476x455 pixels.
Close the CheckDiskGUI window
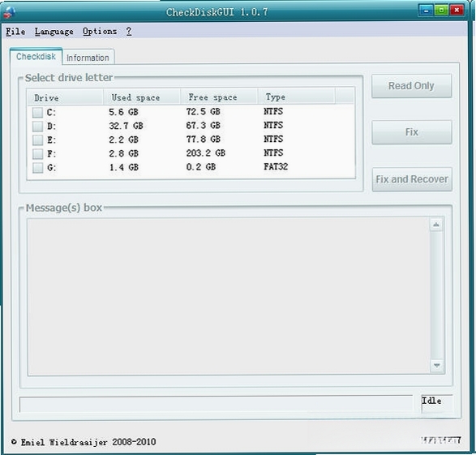tap(457, 11)
